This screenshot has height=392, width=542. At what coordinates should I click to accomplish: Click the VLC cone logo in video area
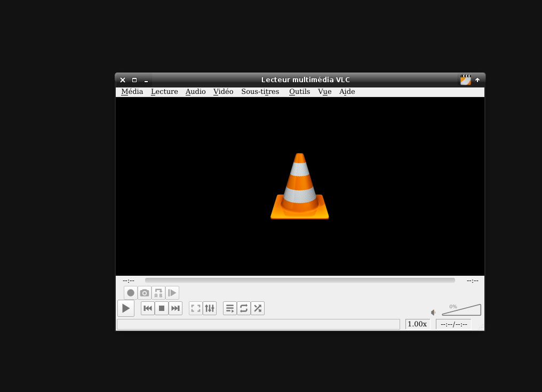[x=300, y=186]
